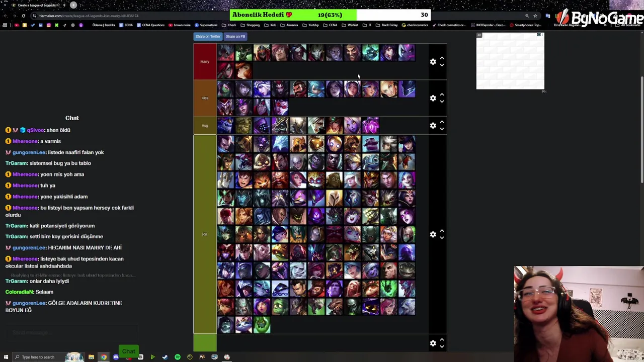Viewport: 644px width, 362px height.
Task: Open the Black Friday bookmarks folder
Action: coord(387,25)
